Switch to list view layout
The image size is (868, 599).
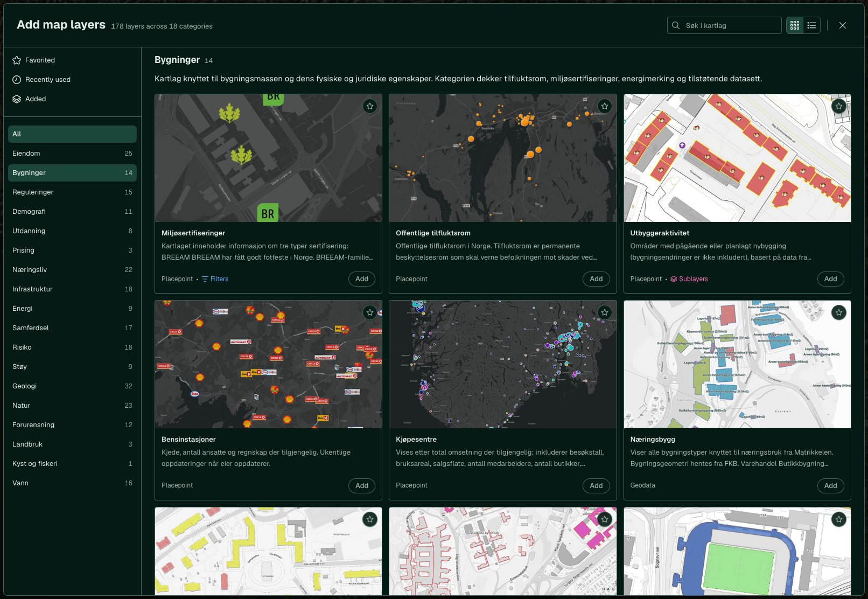812,25
